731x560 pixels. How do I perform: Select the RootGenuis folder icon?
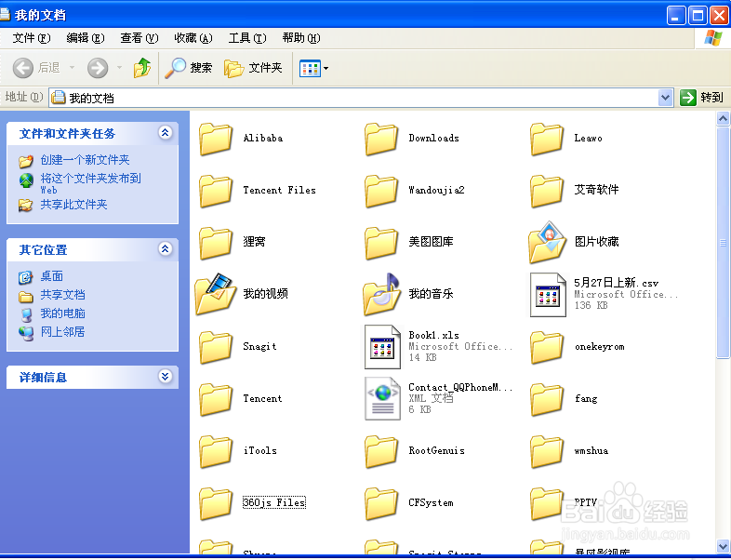(x=381, y=451)
